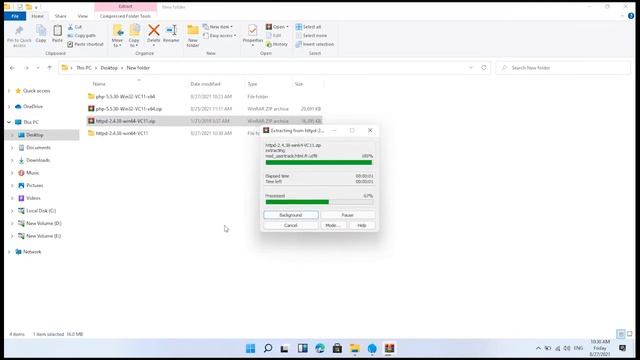Refresh the current folder view
The width and height of the screenshot is (640, 360).
tap(484, 68)
